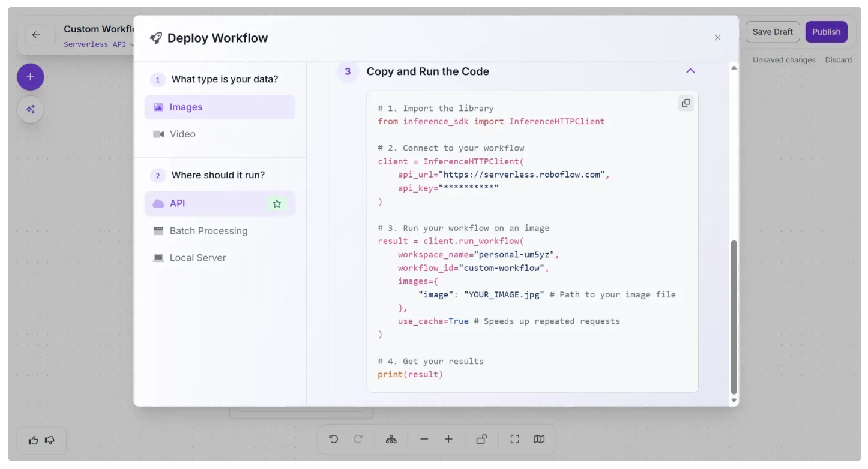Click the Publish button
Screen dimensions: 868x469
826,32
